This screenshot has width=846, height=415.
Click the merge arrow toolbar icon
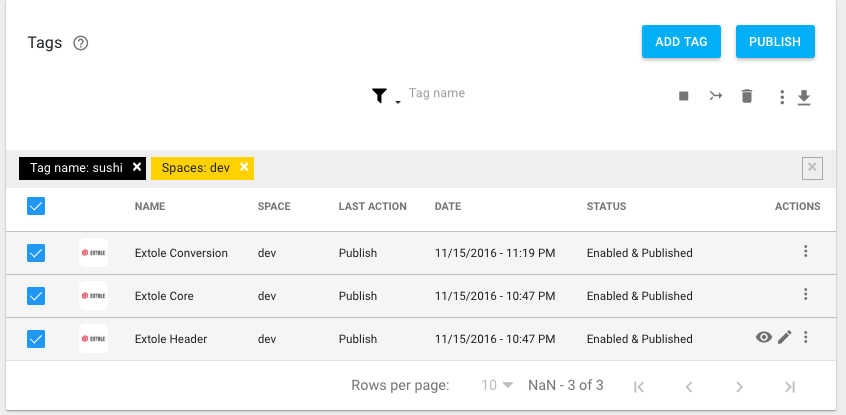[x=715, y=97]
